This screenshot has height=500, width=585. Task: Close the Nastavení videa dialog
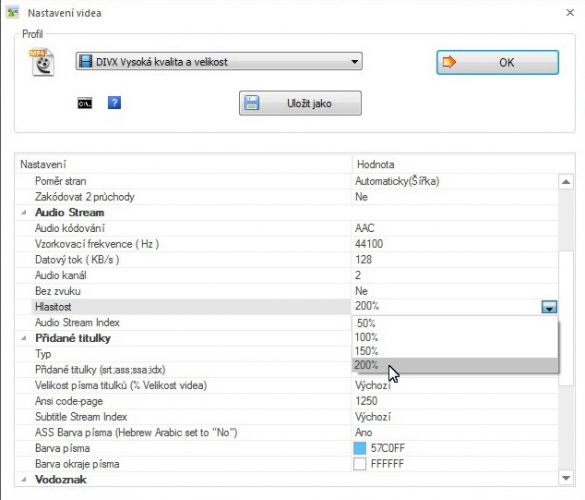pos(570,13)
